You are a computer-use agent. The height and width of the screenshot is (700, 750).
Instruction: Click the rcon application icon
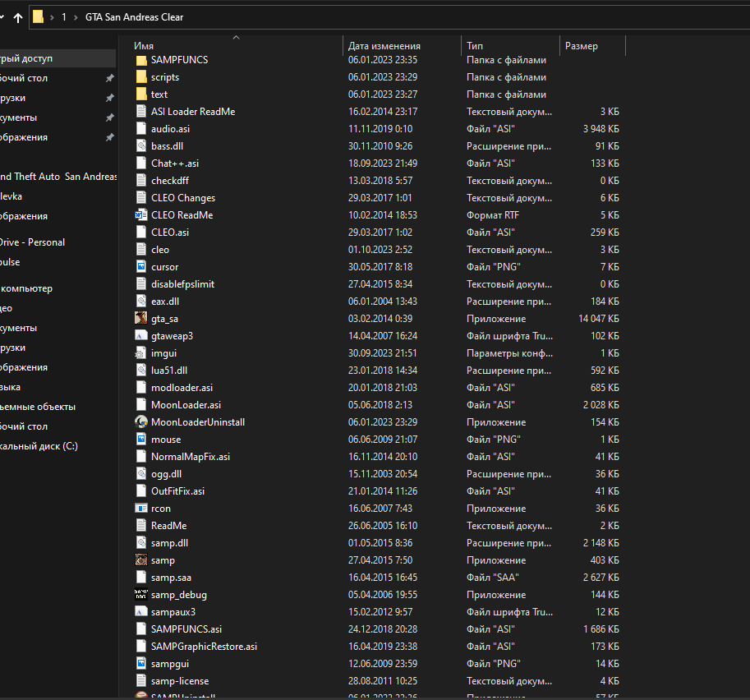pos(141,509)
